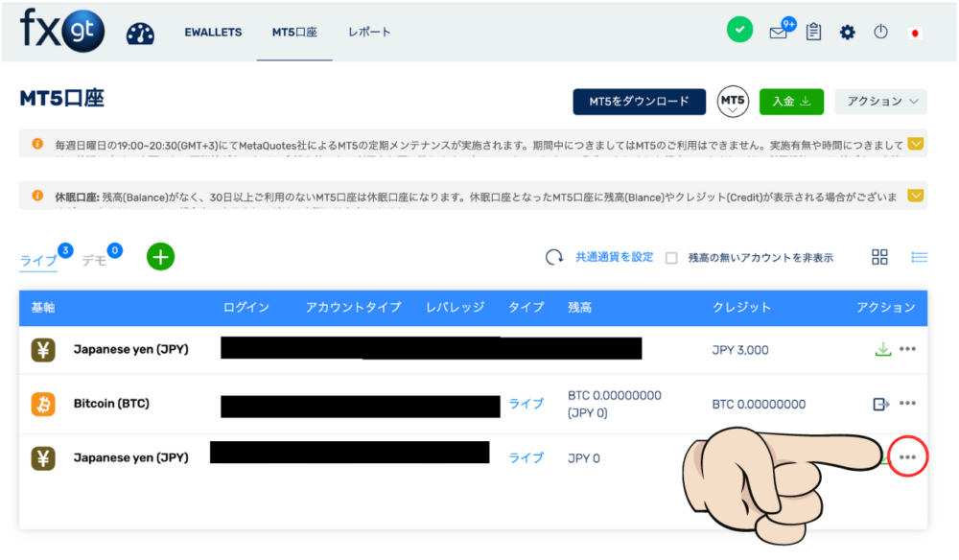The image size is (959, 560).
Task: Click the green 入金 deposit button
Action: point(791,101)
